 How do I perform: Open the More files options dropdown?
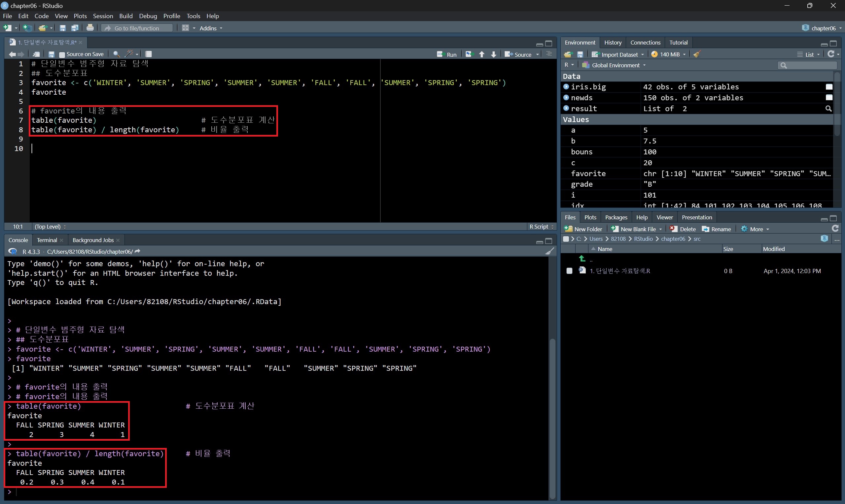click(757, 229)
